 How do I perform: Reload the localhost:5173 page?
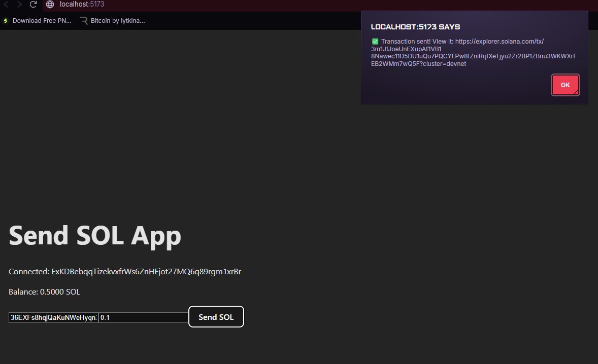[x=34, y=5]
